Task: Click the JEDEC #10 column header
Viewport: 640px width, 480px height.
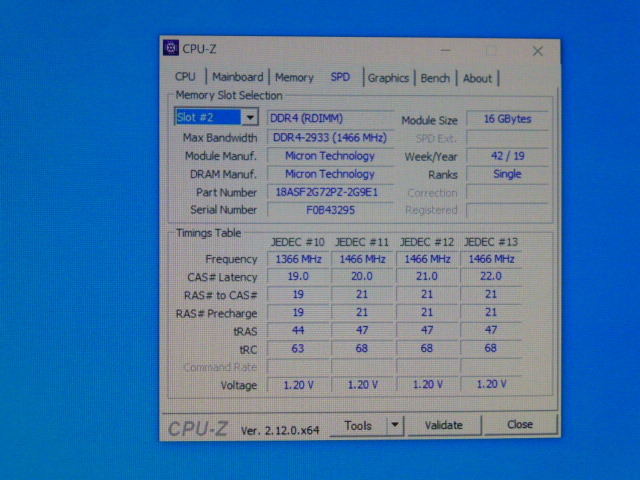Action: pyautogui.click(x=298, y=242)
